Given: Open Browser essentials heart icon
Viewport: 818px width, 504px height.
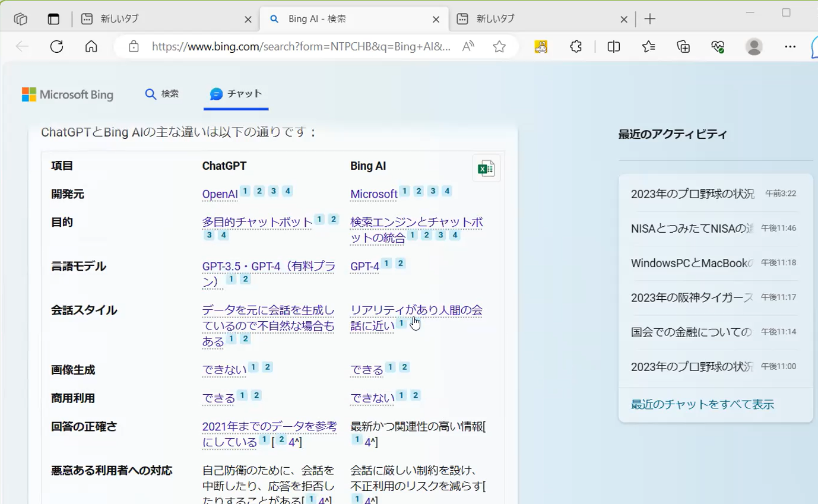Looking at the screenshot, I should [718, 46].
